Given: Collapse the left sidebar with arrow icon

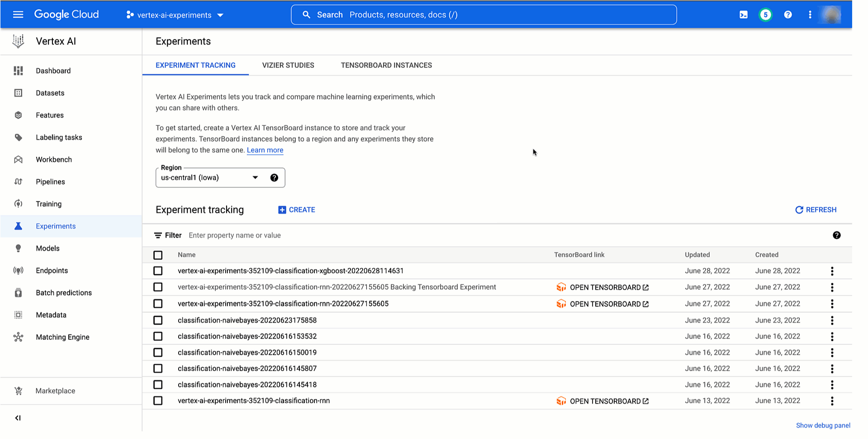Looking at the screenshot, I should pos(18,418).
